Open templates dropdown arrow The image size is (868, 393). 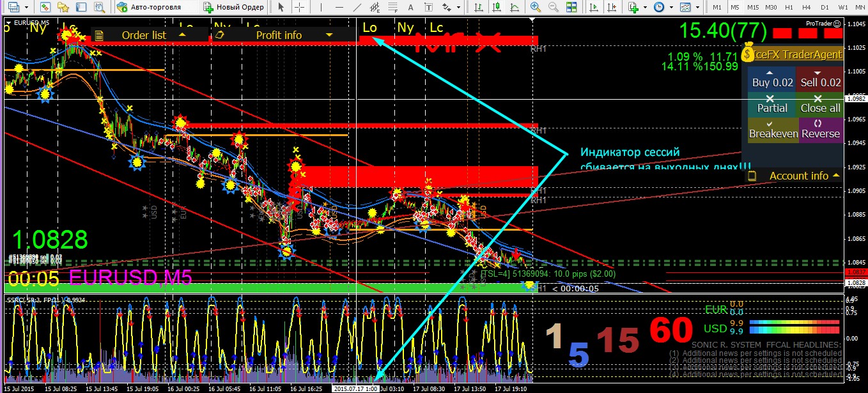[x=697, y=7]
